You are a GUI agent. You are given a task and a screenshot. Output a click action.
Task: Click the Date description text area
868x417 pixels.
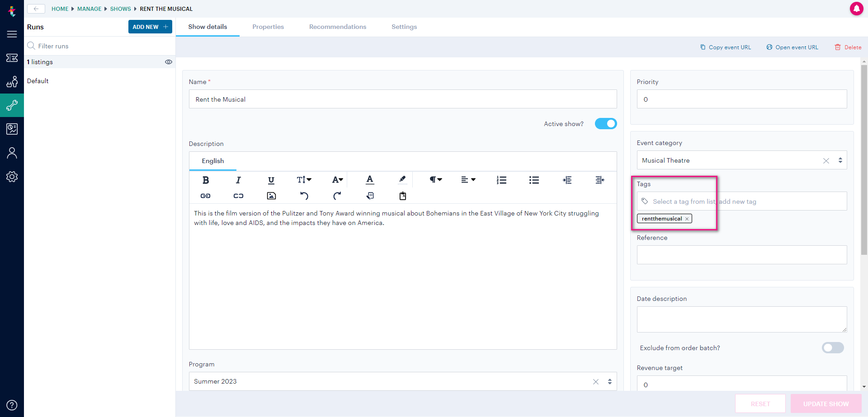(742, 319)
